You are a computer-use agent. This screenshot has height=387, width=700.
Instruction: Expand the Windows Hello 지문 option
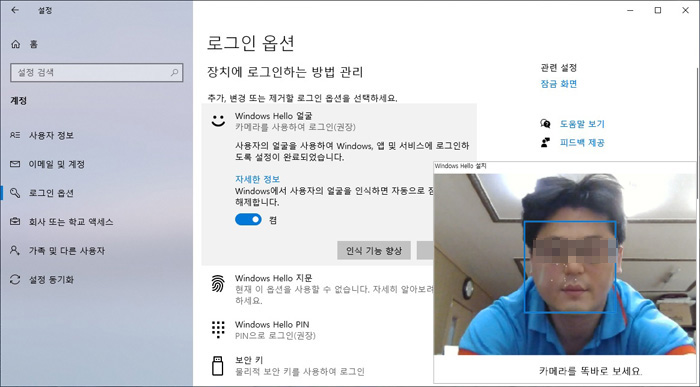(x=317, y=288)
